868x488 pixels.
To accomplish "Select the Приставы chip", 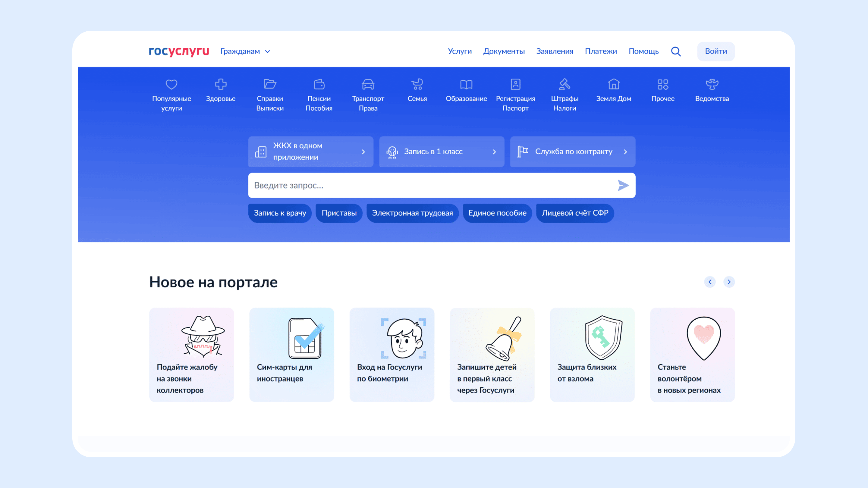I will point(339,213).
